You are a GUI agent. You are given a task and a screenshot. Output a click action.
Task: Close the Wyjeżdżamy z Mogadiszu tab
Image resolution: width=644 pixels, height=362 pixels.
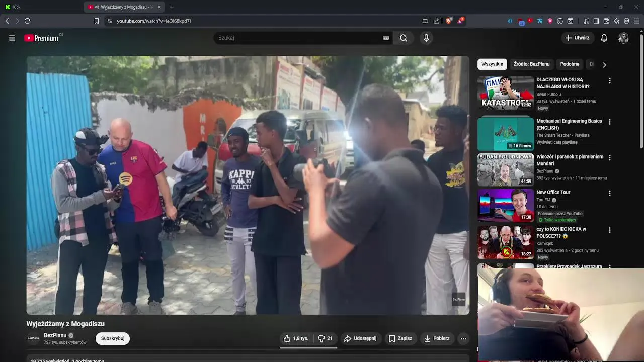pyautogui.click(x=159, y=7)
